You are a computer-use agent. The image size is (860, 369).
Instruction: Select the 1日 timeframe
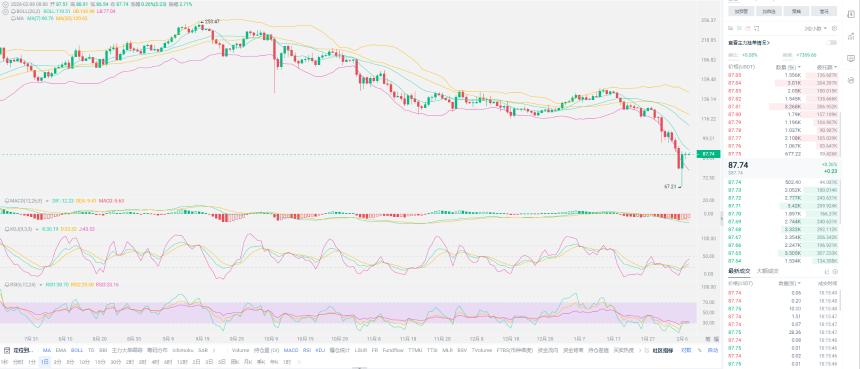44,362
